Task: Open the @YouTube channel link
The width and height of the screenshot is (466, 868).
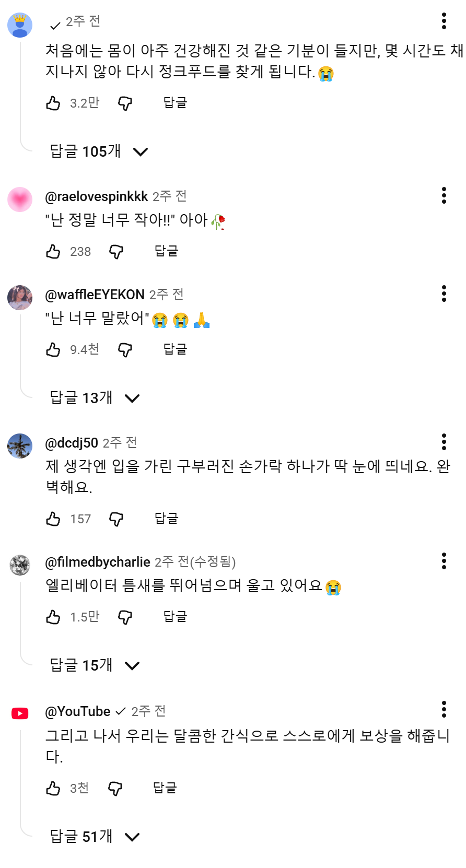Action: 77,711
